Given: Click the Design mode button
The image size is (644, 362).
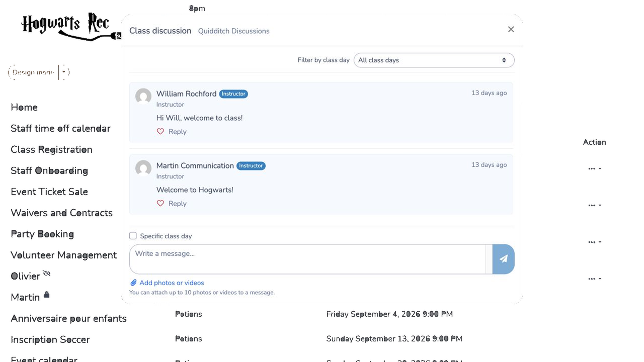Looking at the screenshot, I should (x=33, y=72).
